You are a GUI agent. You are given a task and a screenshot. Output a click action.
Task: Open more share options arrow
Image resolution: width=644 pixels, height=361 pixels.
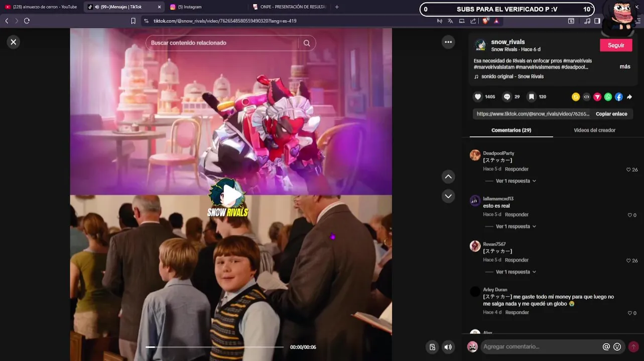[x=629, y=97]
